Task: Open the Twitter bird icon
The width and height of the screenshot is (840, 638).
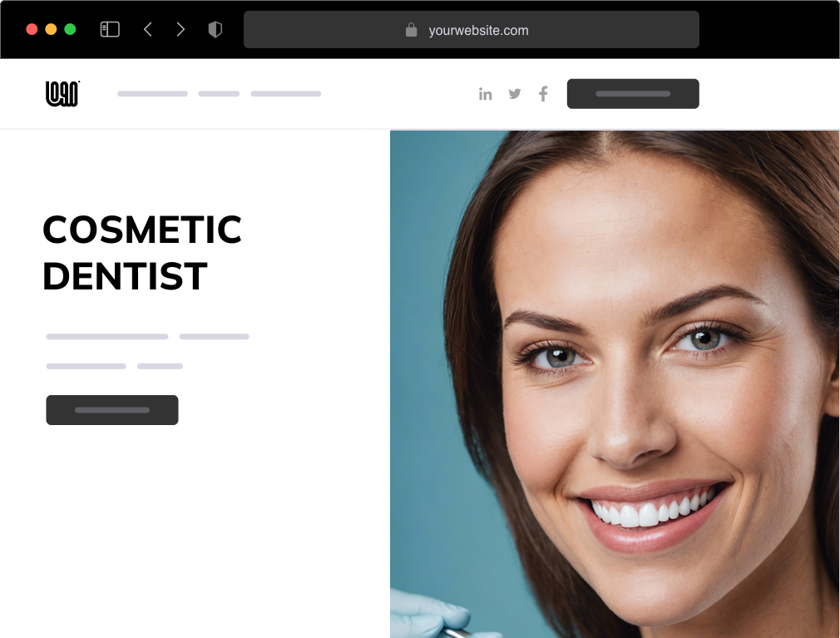Action: [x=515, y=94]
